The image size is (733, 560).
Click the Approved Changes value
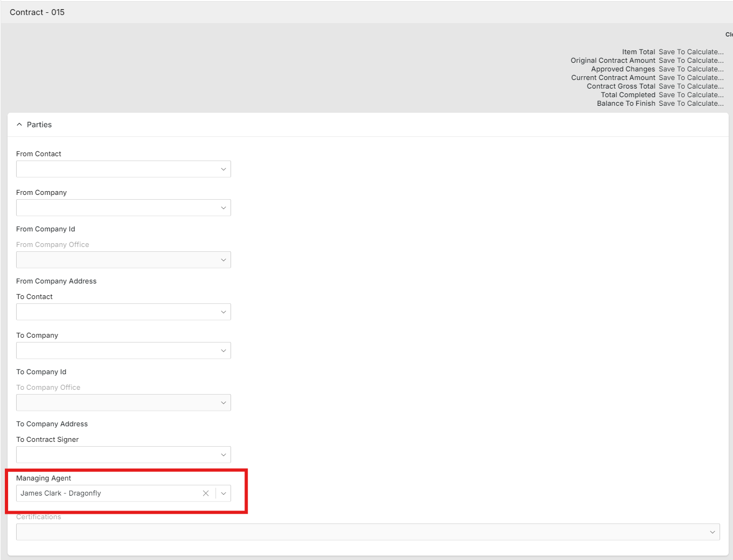pyautogui.click(x=691, y=69)
